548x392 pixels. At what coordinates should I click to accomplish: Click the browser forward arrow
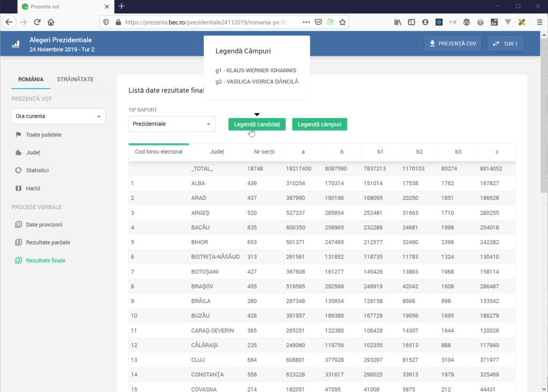point(24,22)
